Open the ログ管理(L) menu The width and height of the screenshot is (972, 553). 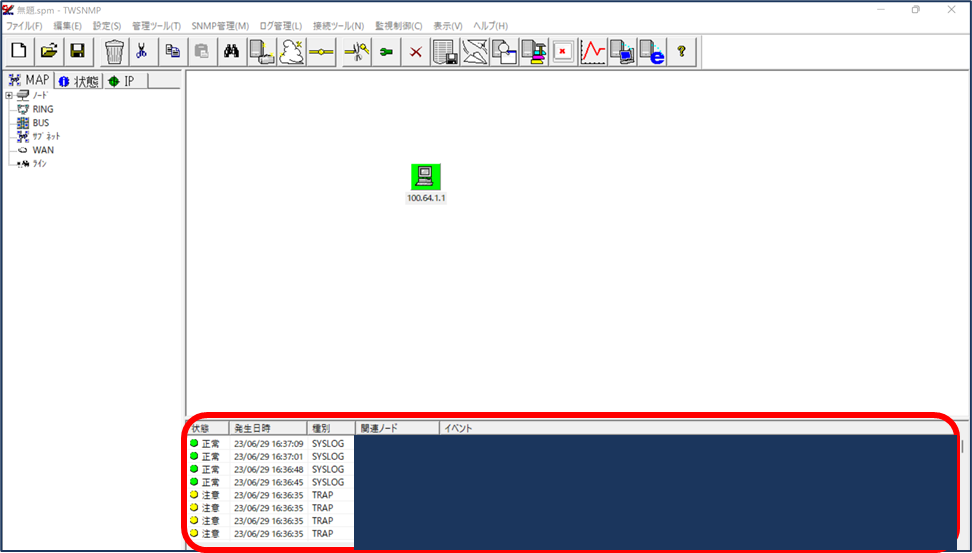click(x=280, y=26)
